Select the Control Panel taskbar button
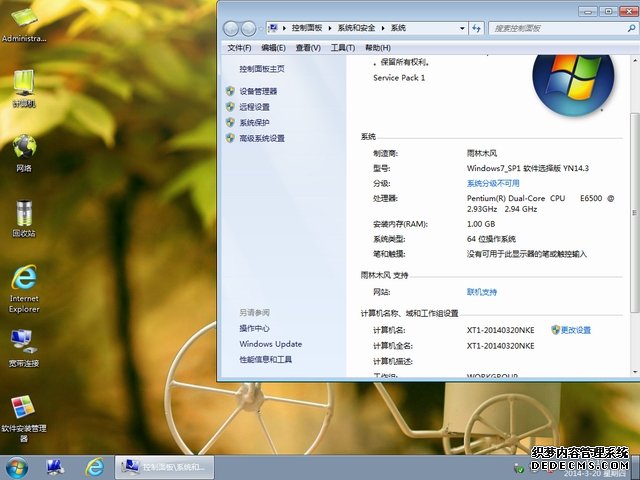 click(x=164, y=467)
